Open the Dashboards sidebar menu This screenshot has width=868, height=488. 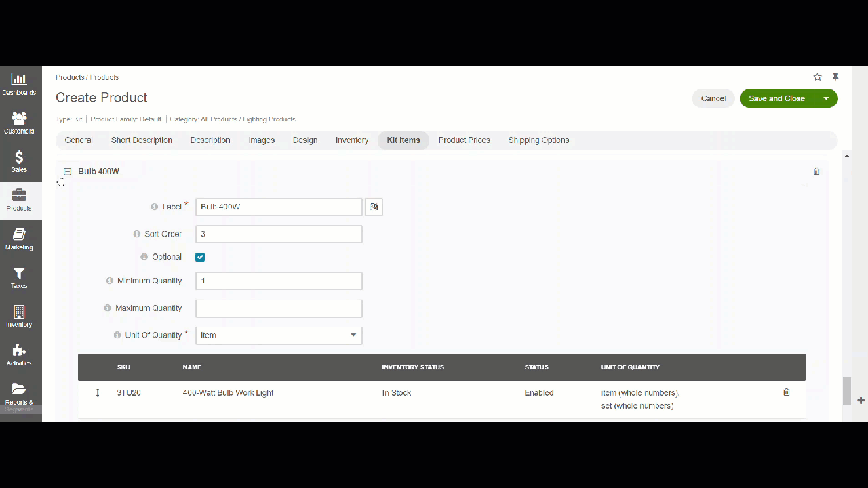(19, 85)
